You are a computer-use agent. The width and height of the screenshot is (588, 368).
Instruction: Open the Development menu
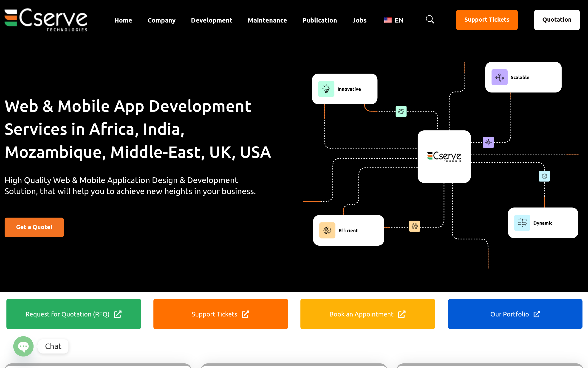[212, 20]
